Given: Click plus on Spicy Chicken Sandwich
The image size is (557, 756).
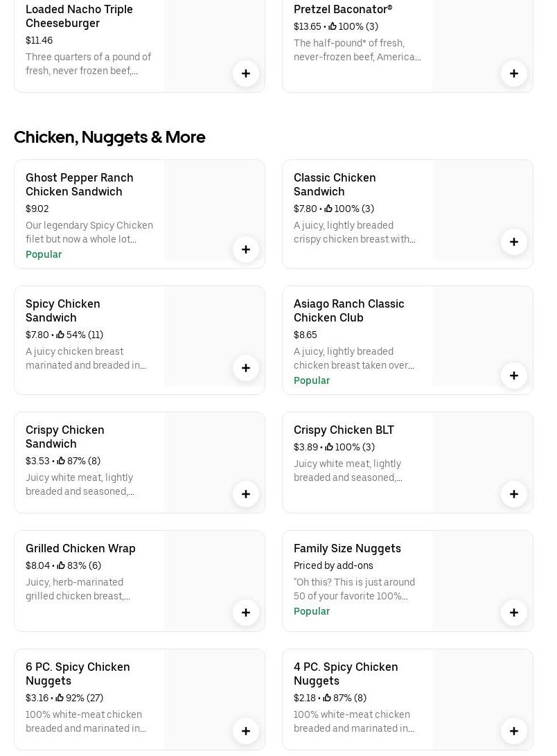Looking at the screenshot, I should click(x=246, y=368).
